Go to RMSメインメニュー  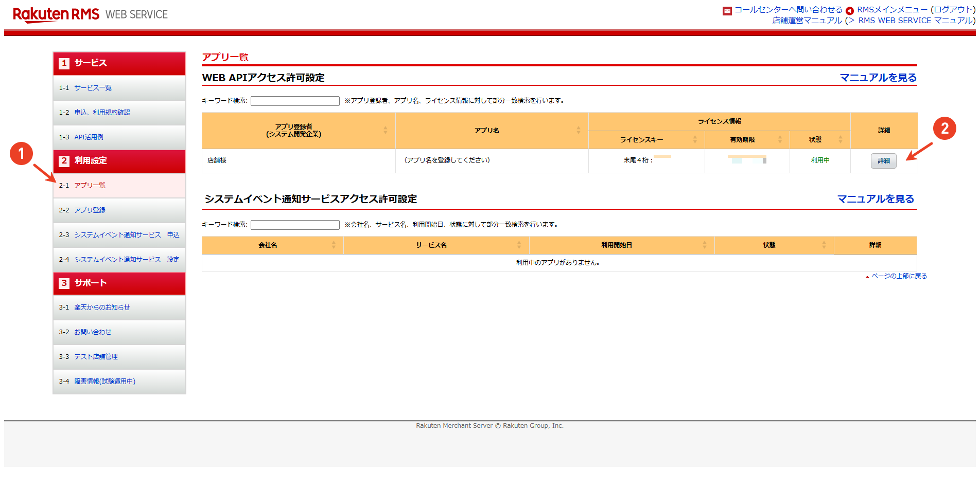coord(892,10)
